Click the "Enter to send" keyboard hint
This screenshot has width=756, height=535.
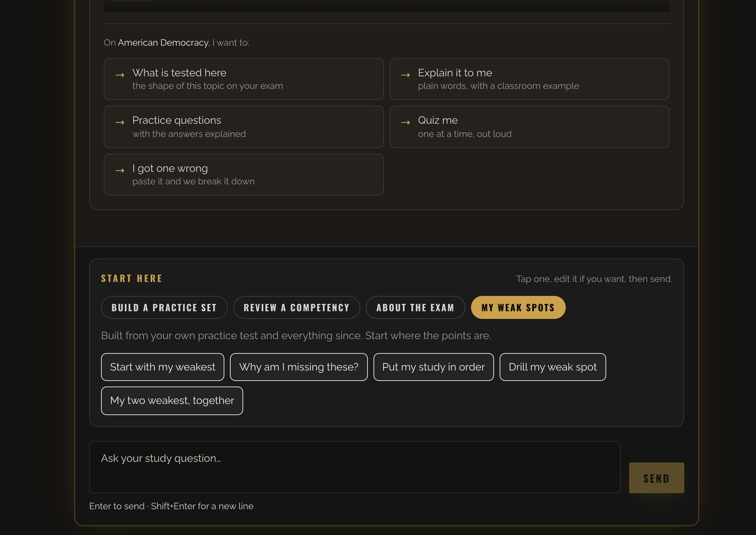click(x=171, y=506)
